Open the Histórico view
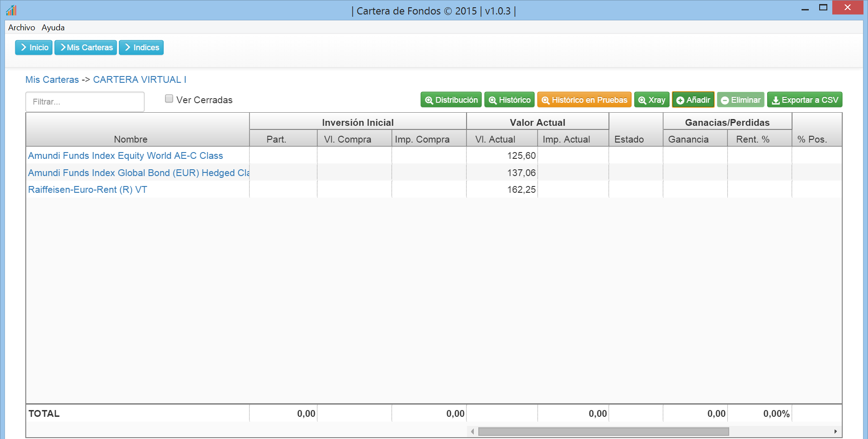 pyautogui.click(x=509, y=100)
